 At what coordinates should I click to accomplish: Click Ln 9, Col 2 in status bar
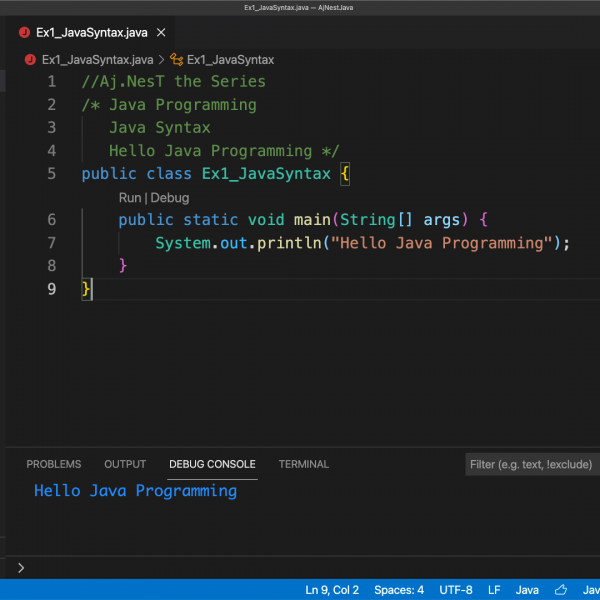(332, 590)
